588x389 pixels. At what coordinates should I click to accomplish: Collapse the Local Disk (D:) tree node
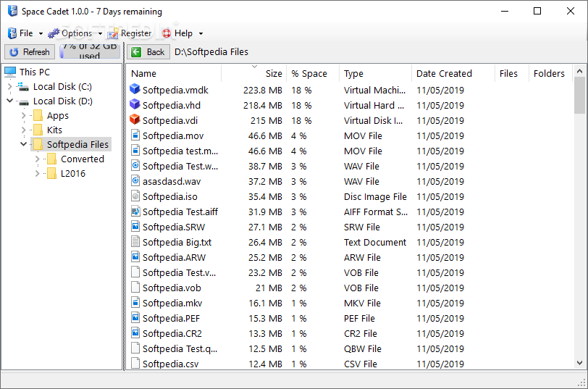coord(9,101)
